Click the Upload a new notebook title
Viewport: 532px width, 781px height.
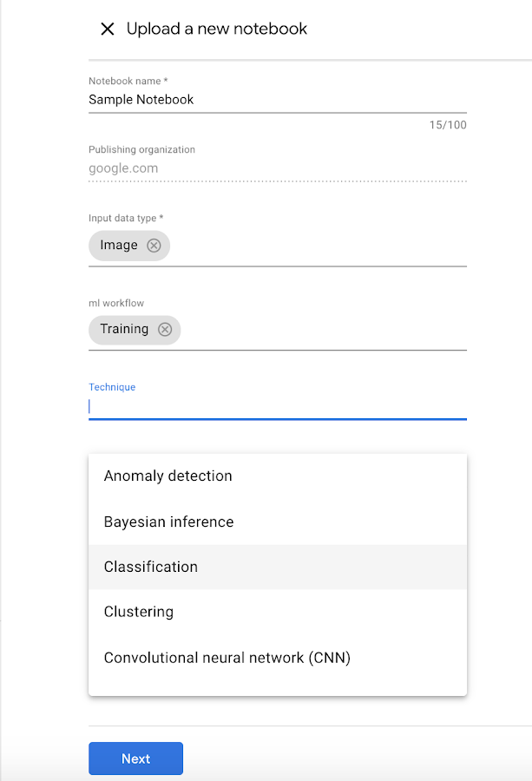[x=217, y=30]
